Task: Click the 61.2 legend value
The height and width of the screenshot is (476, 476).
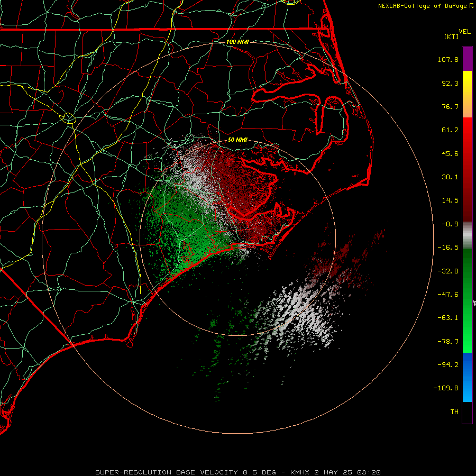Action: (x=450, y=130)
